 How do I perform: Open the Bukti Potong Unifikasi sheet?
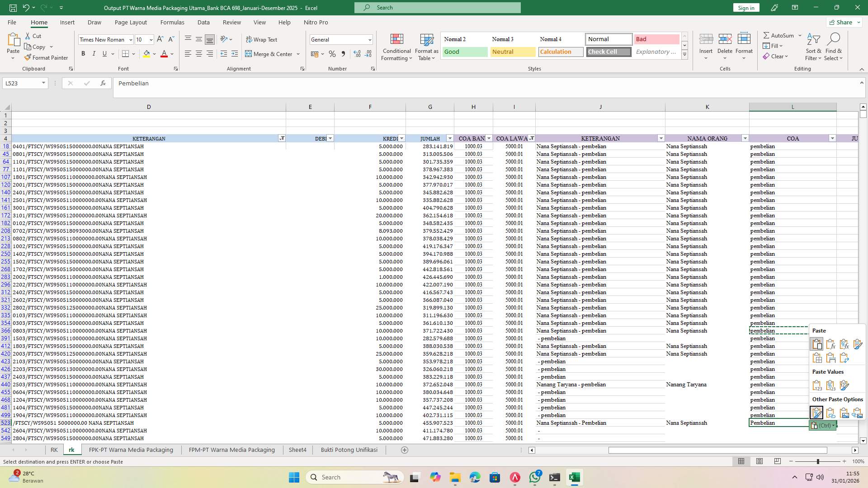click(x=349, y=450)
